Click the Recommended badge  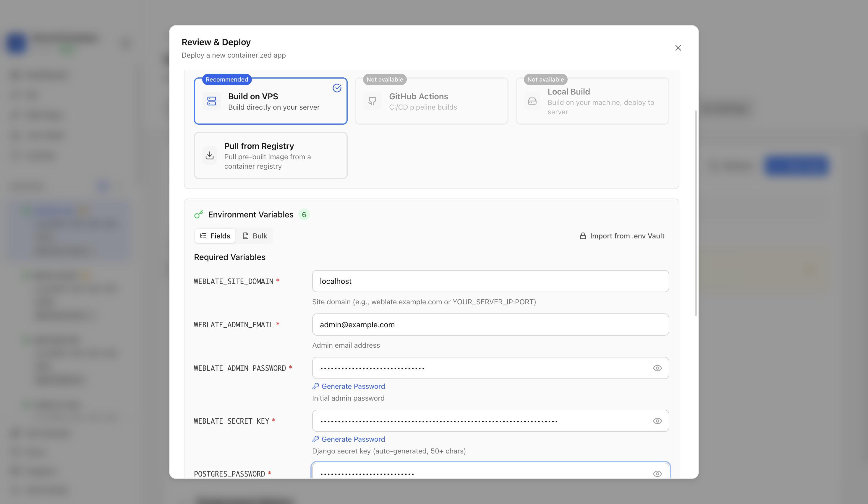227,79
